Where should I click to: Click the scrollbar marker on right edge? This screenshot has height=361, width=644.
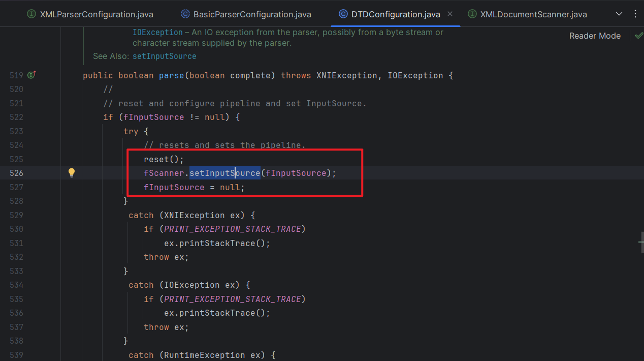point(641,243)
